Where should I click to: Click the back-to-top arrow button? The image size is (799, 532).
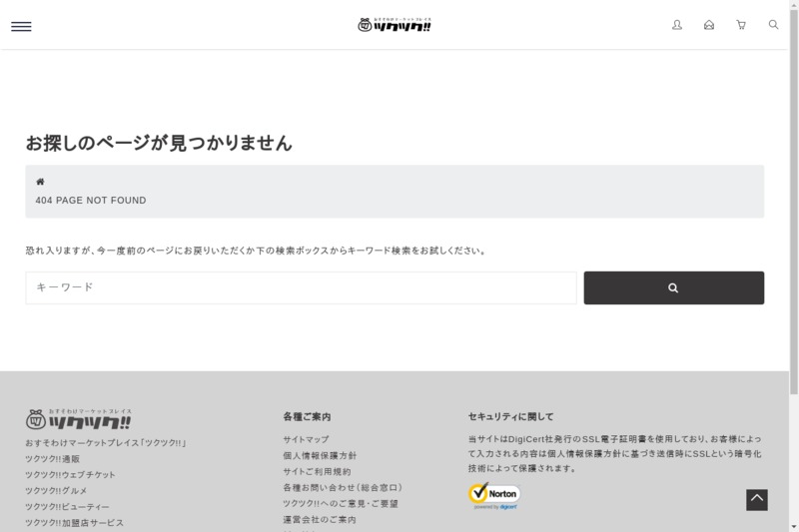point(756,499)
